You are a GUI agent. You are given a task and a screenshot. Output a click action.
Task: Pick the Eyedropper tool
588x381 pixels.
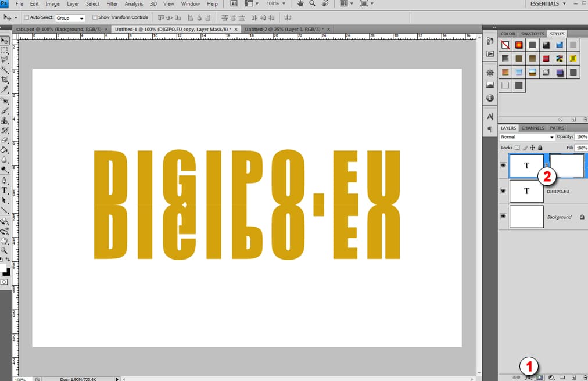tap(5, 89)
